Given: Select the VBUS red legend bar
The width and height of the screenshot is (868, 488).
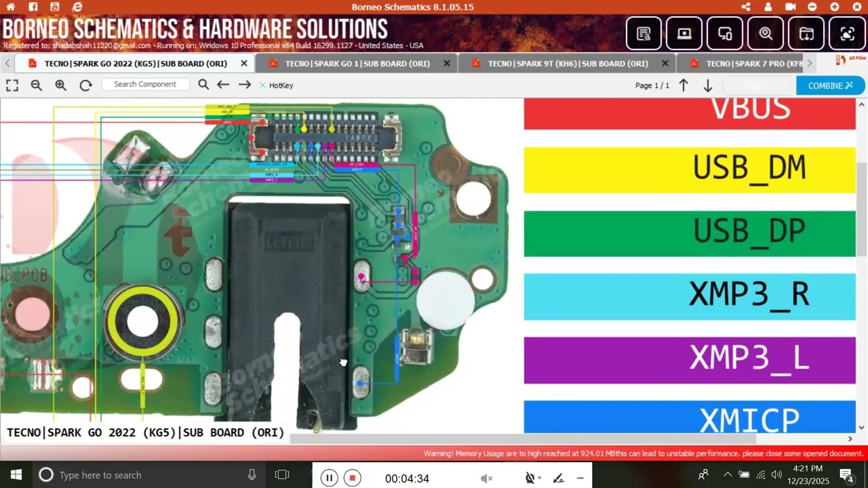Looking at the screenshot, I should click(690, 114).
